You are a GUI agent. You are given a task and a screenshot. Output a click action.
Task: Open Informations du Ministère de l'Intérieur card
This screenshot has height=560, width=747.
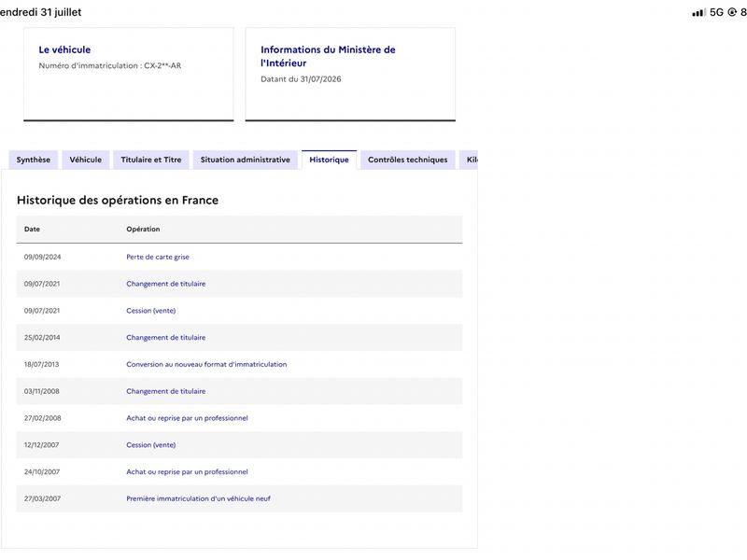[350, 75]
